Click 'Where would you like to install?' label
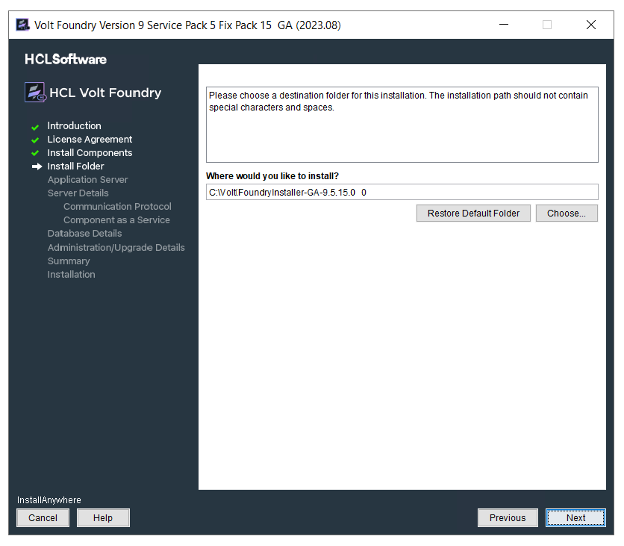The height and width of the screenshot is (546, 624). click(272, 176)
